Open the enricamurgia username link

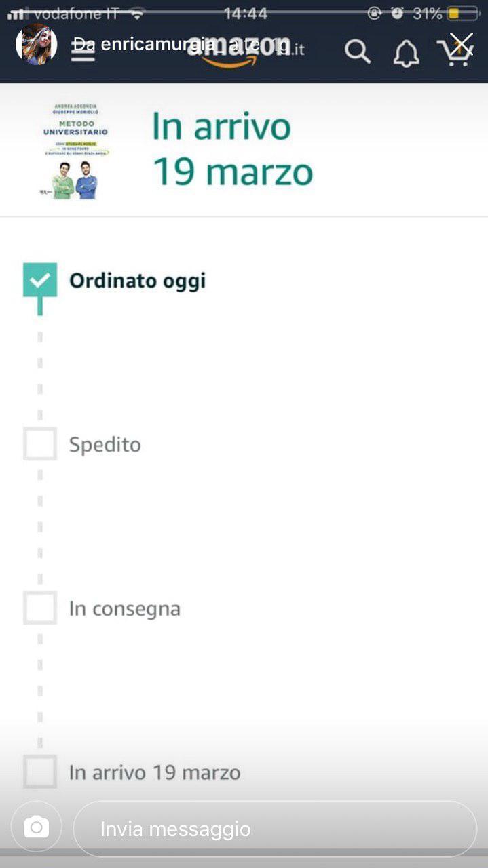[157, 44]
